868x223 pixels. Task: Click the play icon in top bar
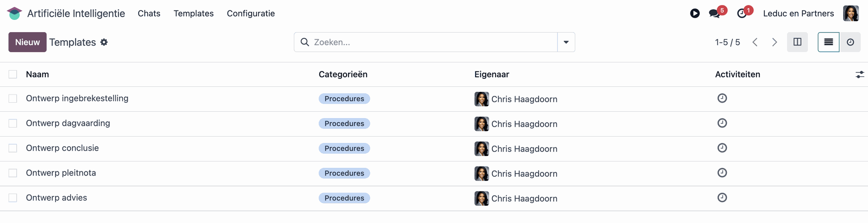tap(695, 14)
